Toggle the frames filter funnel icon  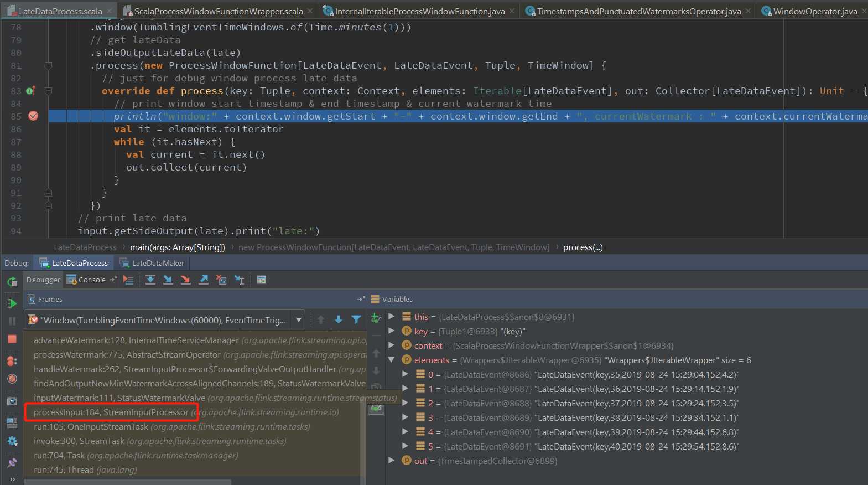(356, 319)
